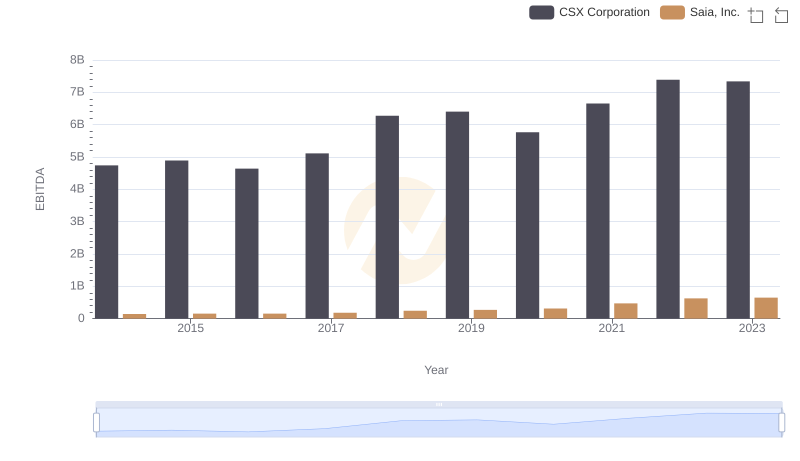Click the '3B' y-axis label
Screen dimensions: 800x461
pos(77,221)
